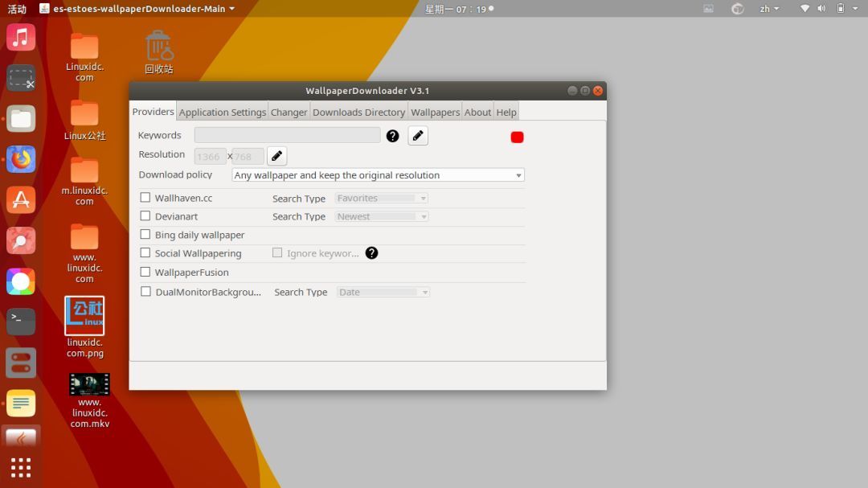Switch to the About tab
The height and width of the screenshot is (488, 868).
477,112
